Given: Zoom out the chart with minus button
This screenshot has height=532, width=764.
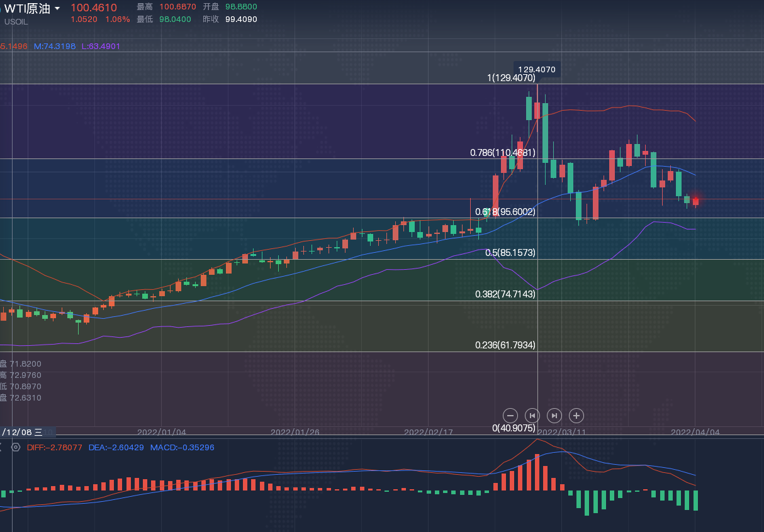Looking at the screenshot, I should pos(510,415).
